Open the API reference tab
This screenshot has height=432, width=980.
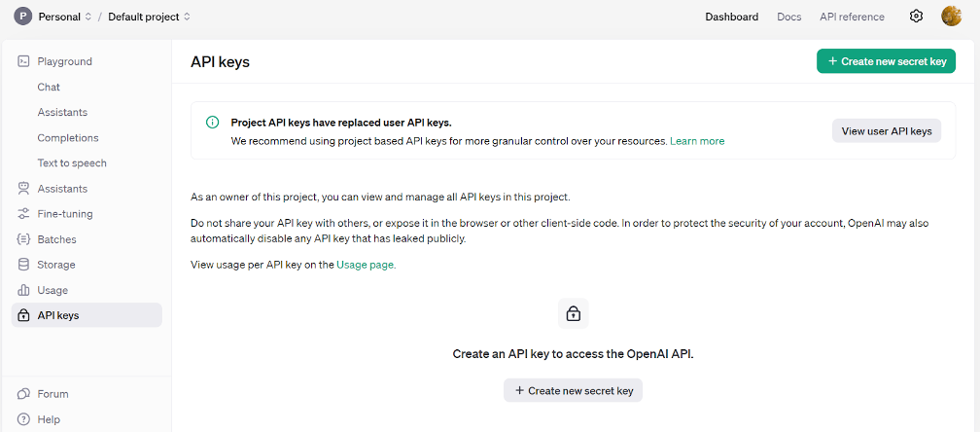click(x=852, y=17)
